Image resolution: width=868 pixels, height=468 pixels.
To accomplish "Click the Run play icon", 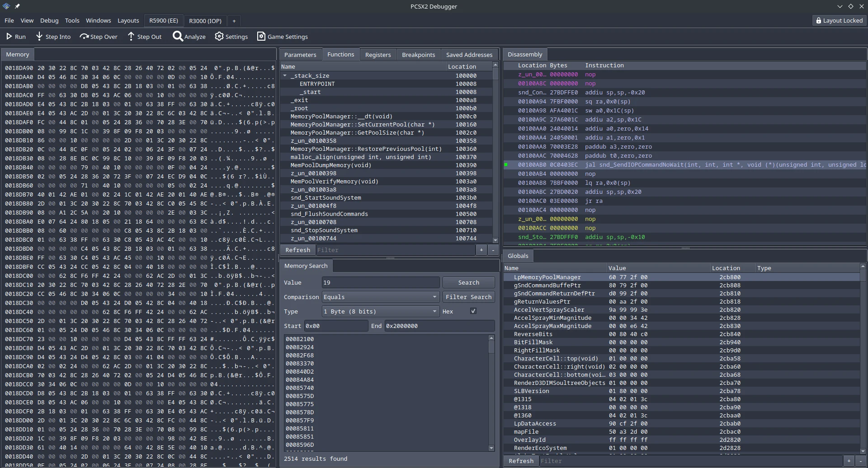I will pos(9,37).
